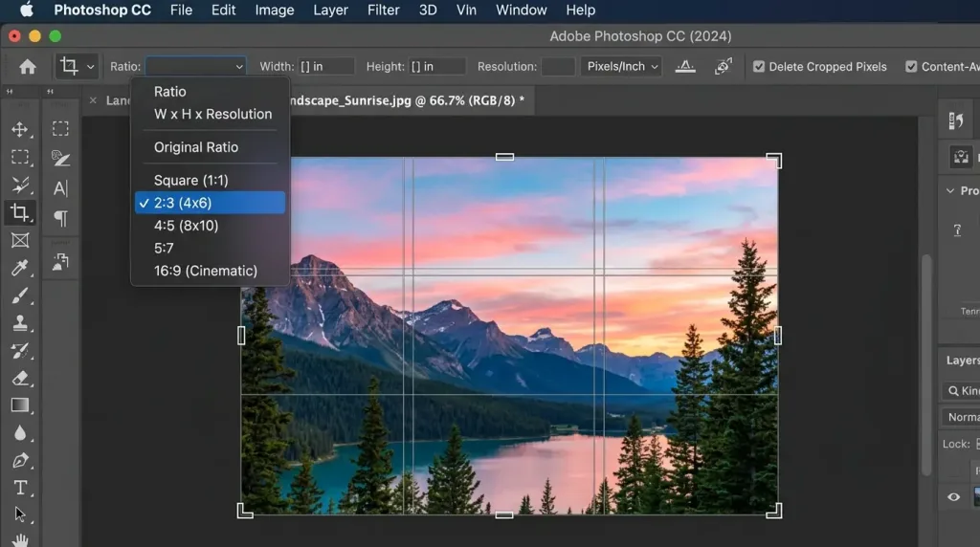
Task: Select the Path Selection arrow tool
Action: pyautogui.click(x=19, y=514)
